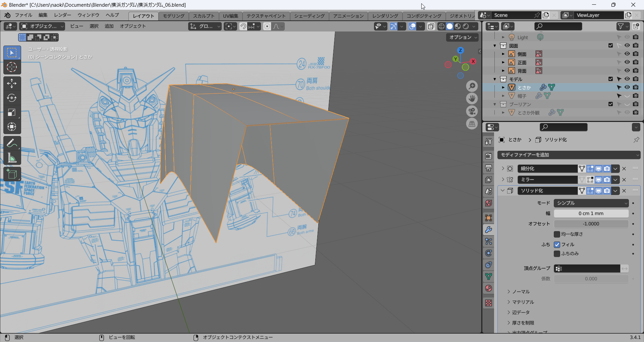Open the モード dropdown set to シンプル
Image resolution: width=644 pixels, height=342 pixels.
pos(591,203)
